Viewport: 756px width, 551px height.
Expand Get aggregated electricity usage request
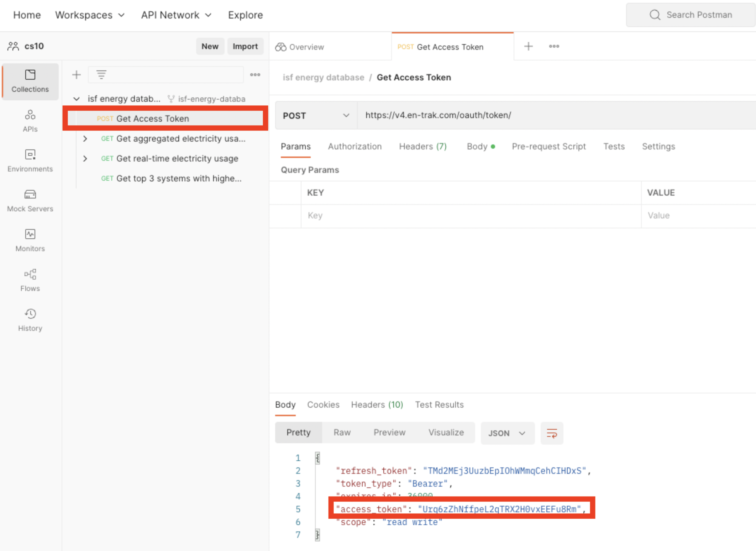point(85,139)
